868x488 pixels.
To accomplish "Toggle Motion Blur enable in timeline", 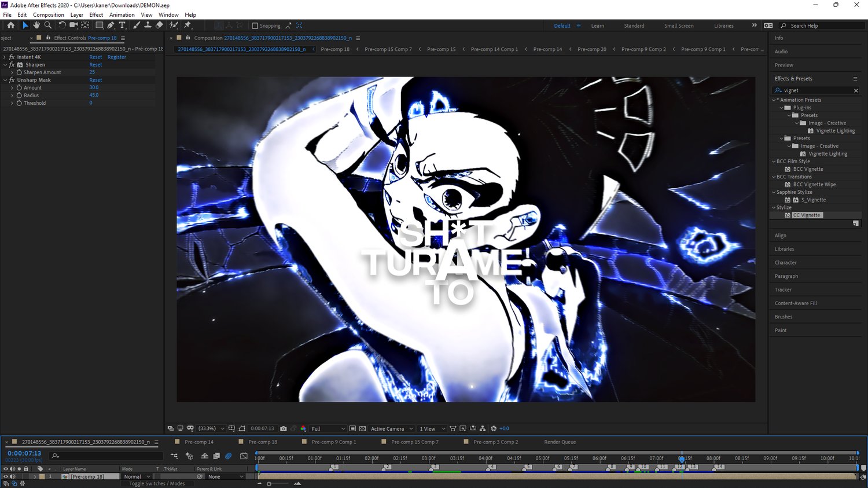I will click(x=228, y=456).
